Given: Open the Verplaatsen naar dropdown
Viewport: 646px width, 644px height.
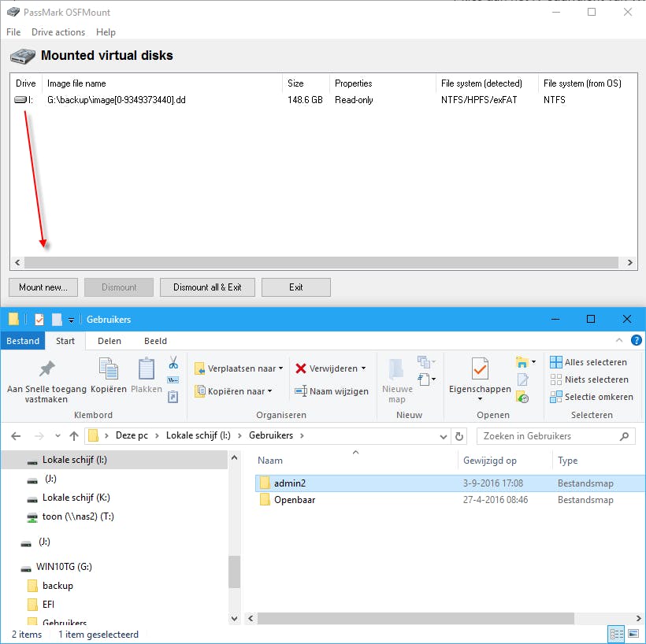Looking at the screenshot, I should coord(239,368).
